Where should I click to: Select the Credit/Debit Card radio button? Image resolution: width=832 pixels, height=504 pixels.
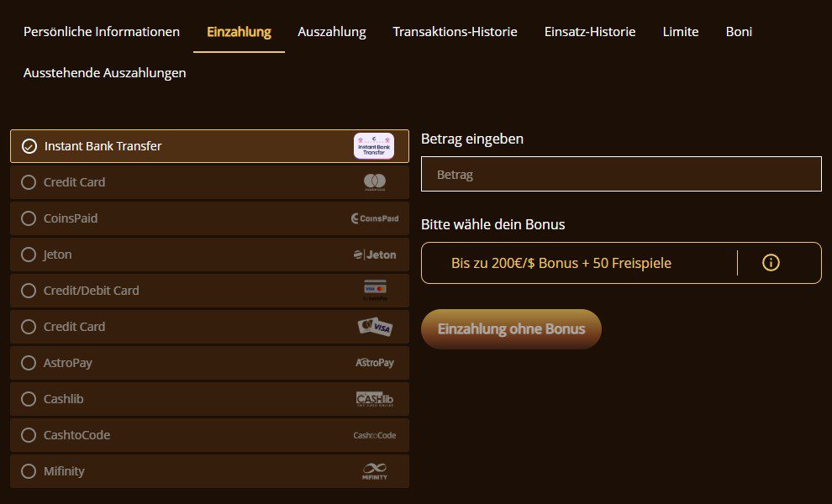[x=29, y=291]
